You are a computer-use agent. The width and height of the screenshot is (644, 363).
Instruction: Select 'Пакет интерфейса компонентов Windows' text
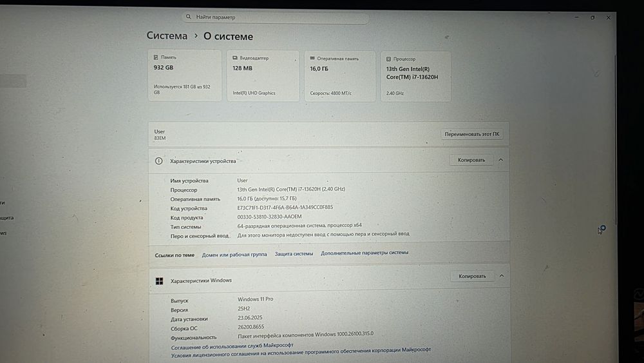[287, 335]
